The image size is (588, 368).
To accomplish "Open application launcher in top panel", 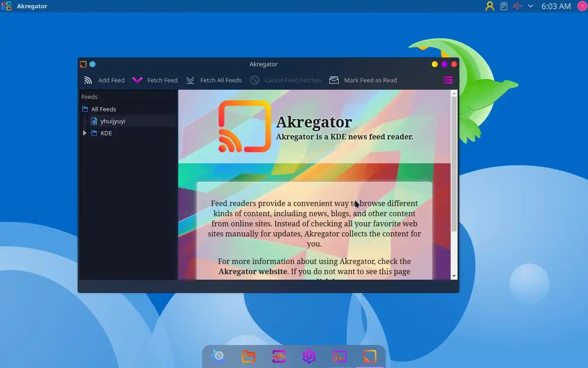I will pos(6,6).
